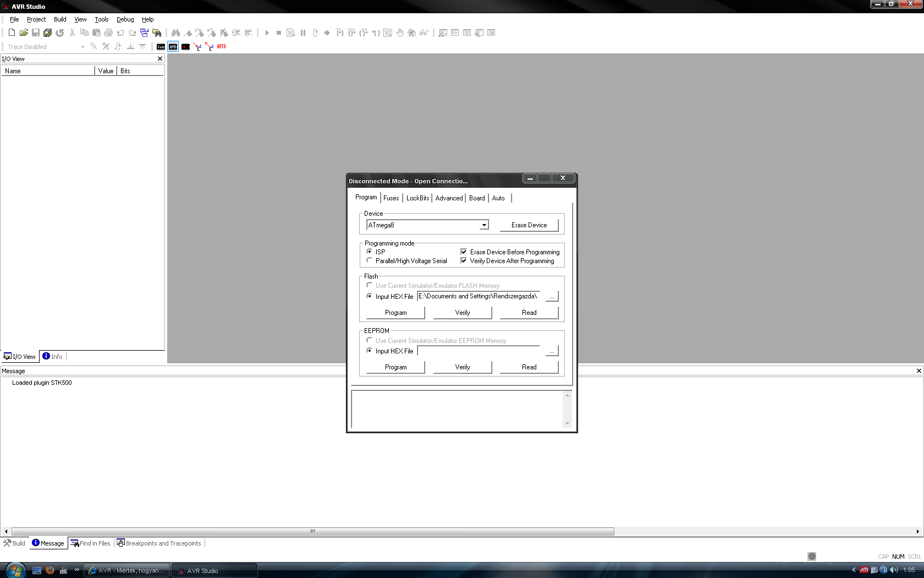The height and width of the screenshot is (578, 924).
Task: Click the Open File folder icon
Action: (x=24, y=33)
